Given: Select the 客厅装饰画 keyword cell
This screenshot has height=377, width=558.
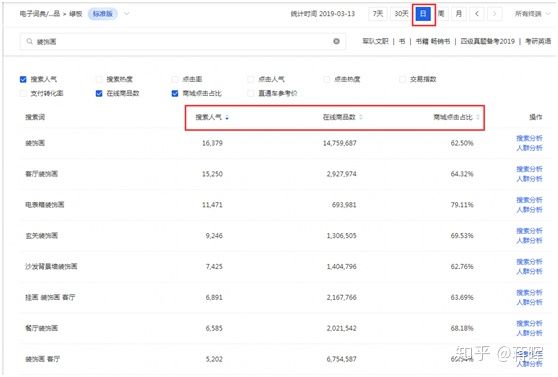Looking at the screenshot, I should (41, 174).
